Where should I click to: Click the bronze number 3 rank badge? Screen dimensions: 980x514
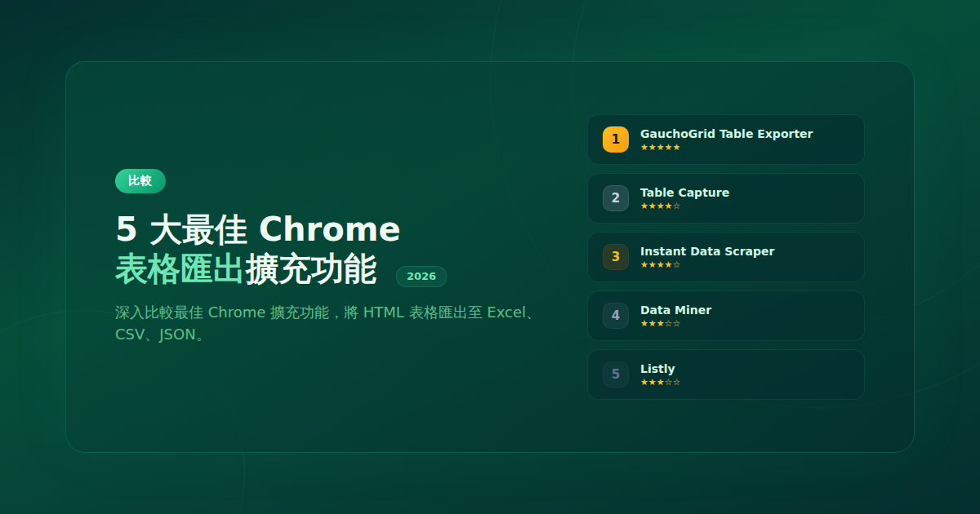coord(615,256)
